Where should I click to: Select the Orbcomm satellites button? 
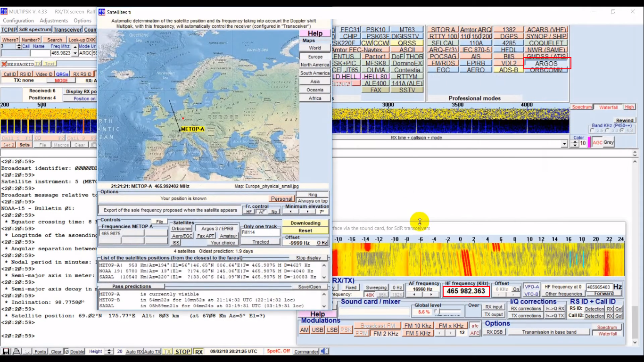point(181,229)
